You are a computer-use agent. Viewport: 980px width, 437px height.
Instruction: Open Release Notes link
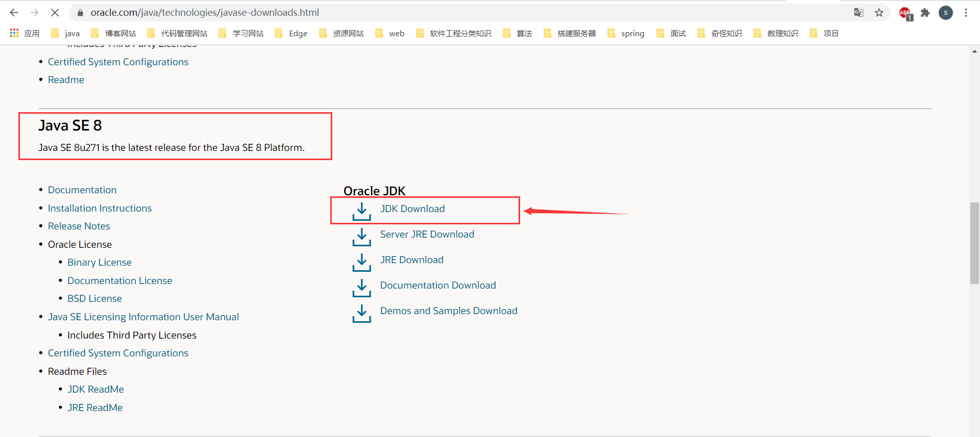[79, 226]
